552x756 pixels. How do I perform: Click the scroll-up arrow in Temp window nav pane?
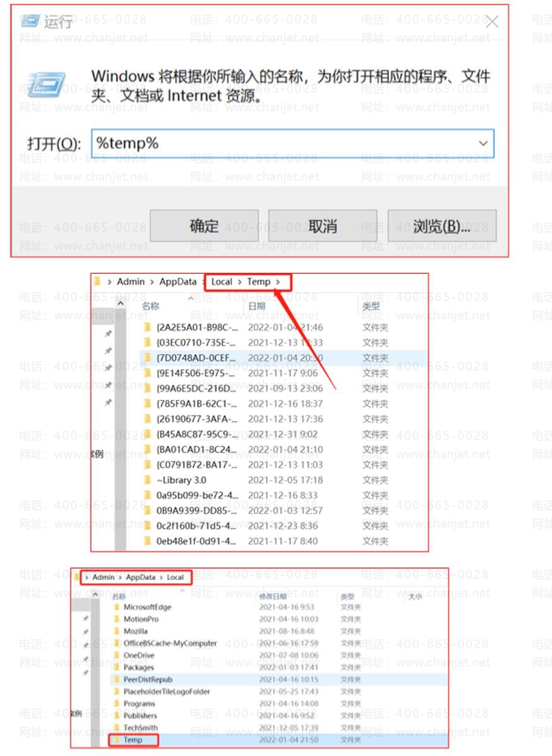coord(120,304)
